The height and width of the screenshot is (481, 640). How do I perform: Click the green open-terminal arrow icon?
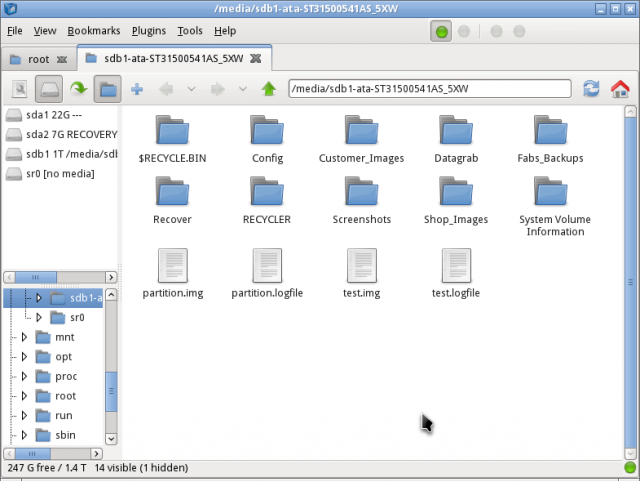pos(78,89)
